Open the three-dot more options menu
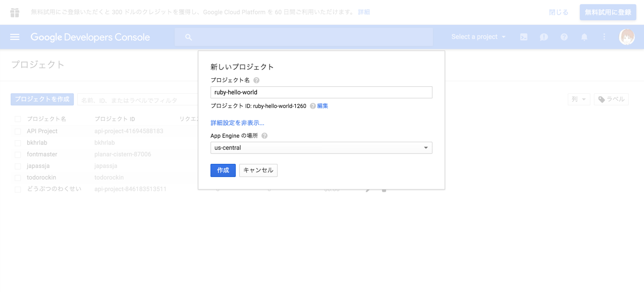 point(604,37)
